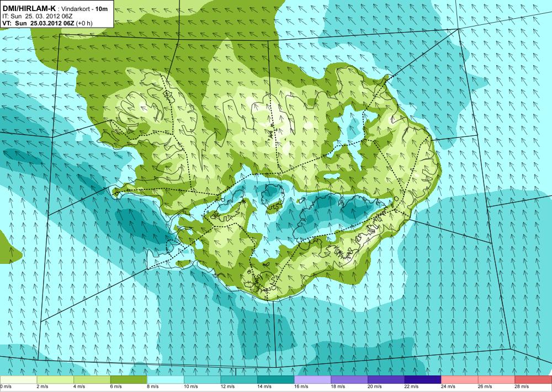Image resolution: width=552 pixels, height=392 pixels.
Task: Click the dark green legend swatch starting at 6 m/s
Action: pyautogui.click(x=129, y=380)
